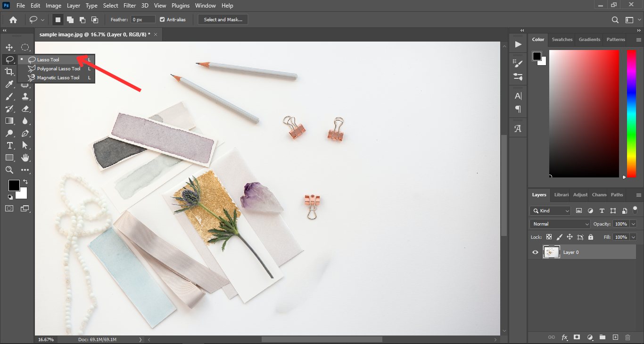Screen dimensions: 644x344
Task: Pick the Crop tool in the toolbar
Action: tap(9, 72)
